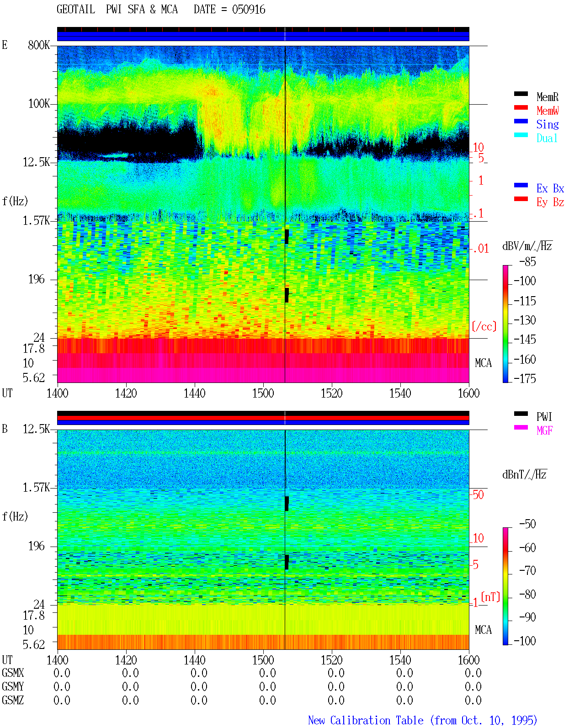Screen dimensions: 585x728
Task: Click the '100K' frequency axis label
Action: pyautogui.click(x=39, y=103)
